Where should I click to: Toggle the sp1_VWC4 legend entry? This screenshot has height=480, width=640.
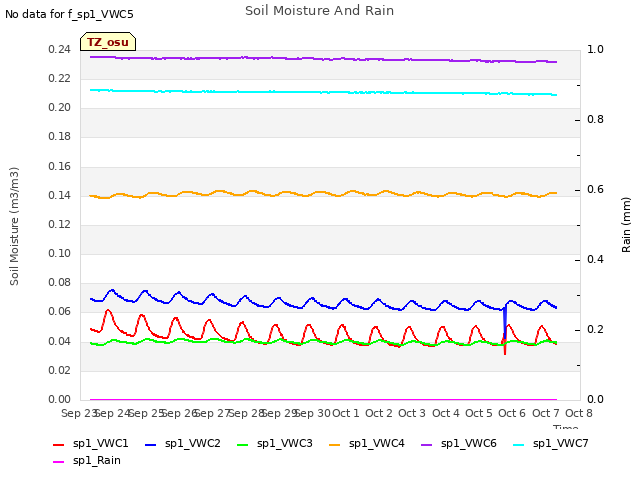[367, 443]
